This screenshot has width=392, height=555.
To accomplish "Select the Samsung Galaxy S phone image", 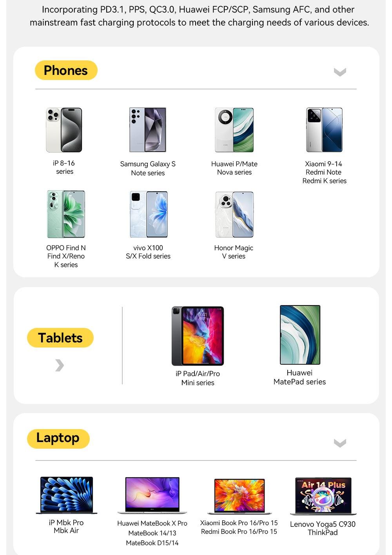I will 148,130.
